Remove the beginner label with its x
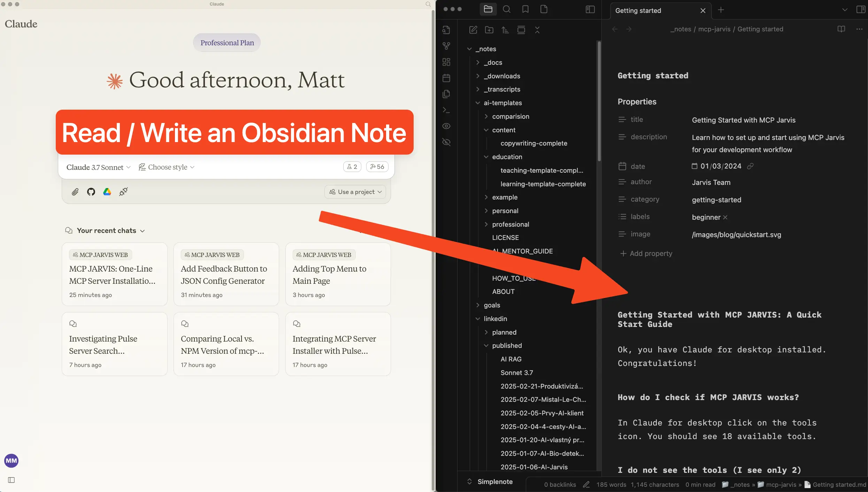 pyautogui.click(x=725, y=217)
